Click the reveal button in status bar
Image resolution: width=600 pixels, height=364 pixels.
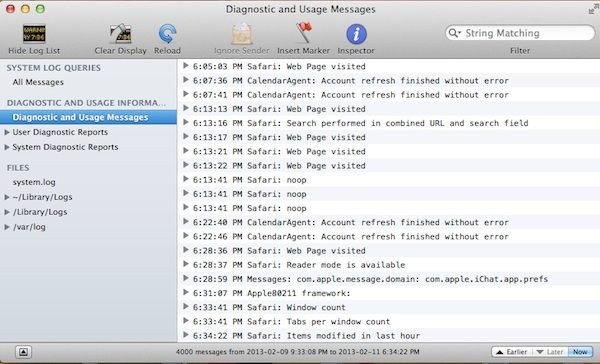(23, 352)
